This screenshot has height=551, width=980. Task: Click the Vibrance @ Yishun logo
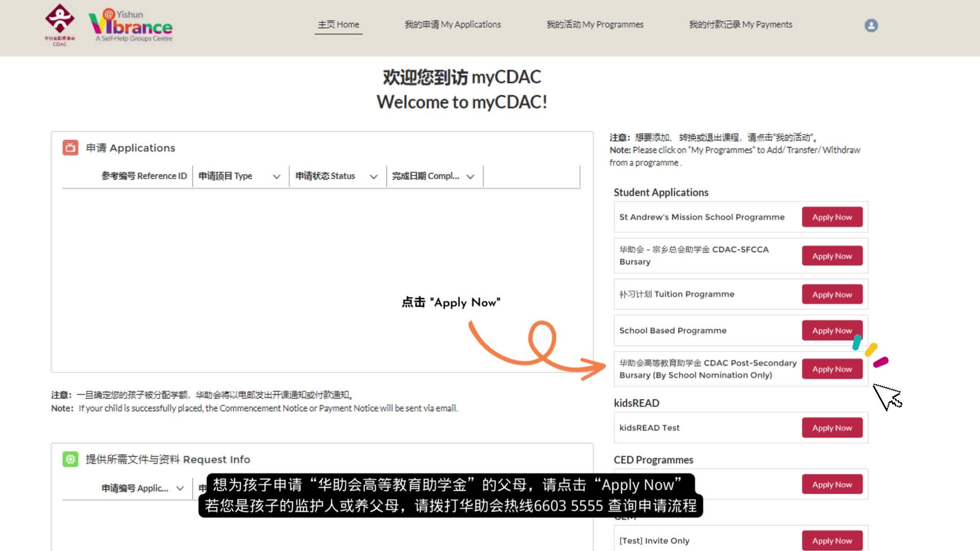pos(131,25)
